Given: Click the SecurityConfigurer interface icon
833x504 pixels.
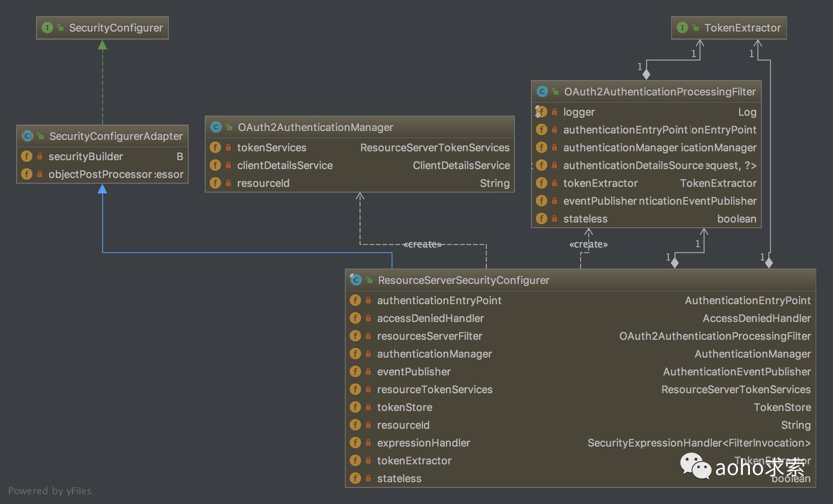Looking at the screenshot, I should 47,28.
